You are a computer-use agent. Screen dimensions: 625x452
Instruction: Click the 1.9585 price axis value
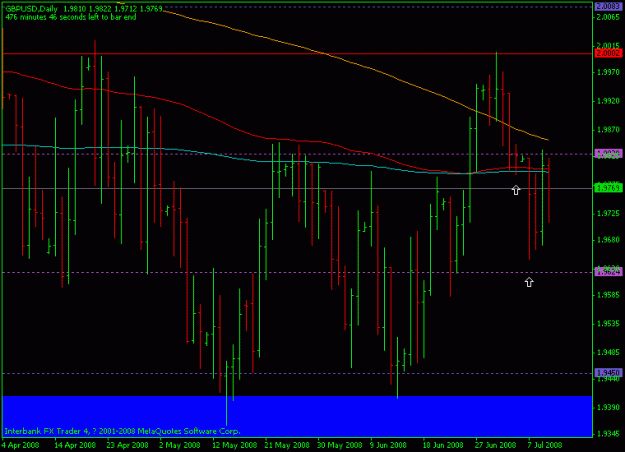coord(608,295)
